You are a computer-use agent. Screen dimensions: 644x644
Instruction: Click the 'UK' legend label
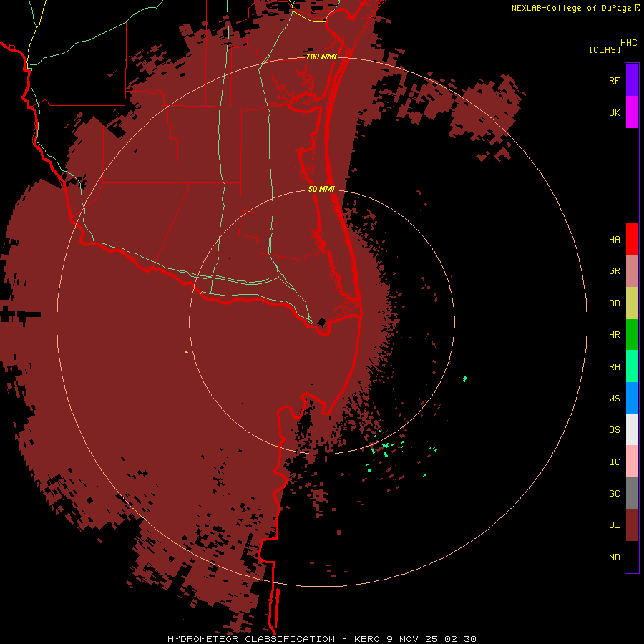click(614, 113)
